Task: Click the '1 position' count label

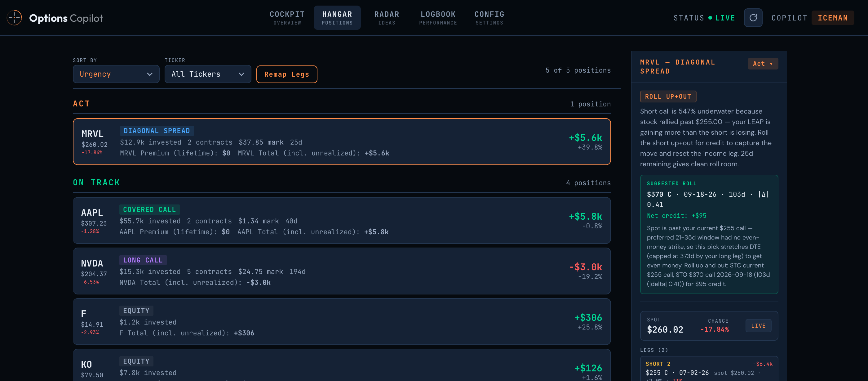Action: [x=590, y=104]
